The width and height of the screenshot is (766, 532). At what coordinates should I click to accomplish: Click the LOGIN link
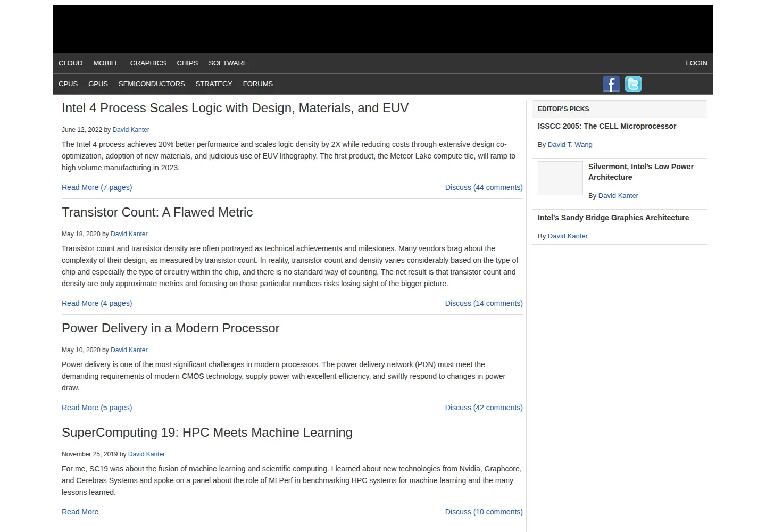(x=696, y=63)
